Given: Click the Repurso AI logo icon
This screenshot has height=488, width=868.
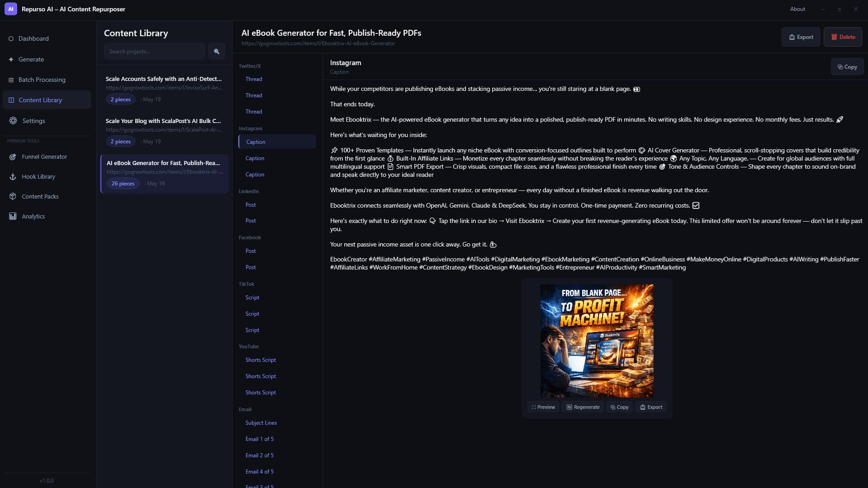Looking at the screenshot, I should 11,9.
